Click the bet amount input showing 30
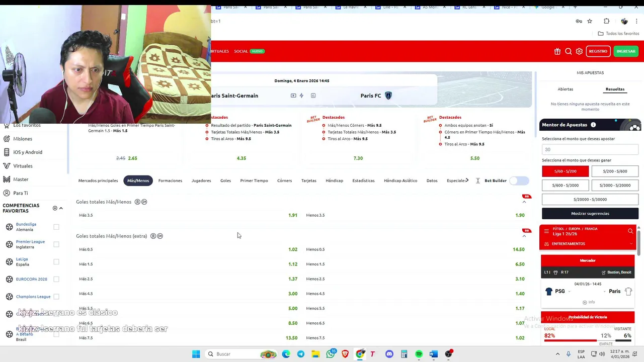This screenshot has height=362, width=644. pyautogui.click(x=590, y=149)
